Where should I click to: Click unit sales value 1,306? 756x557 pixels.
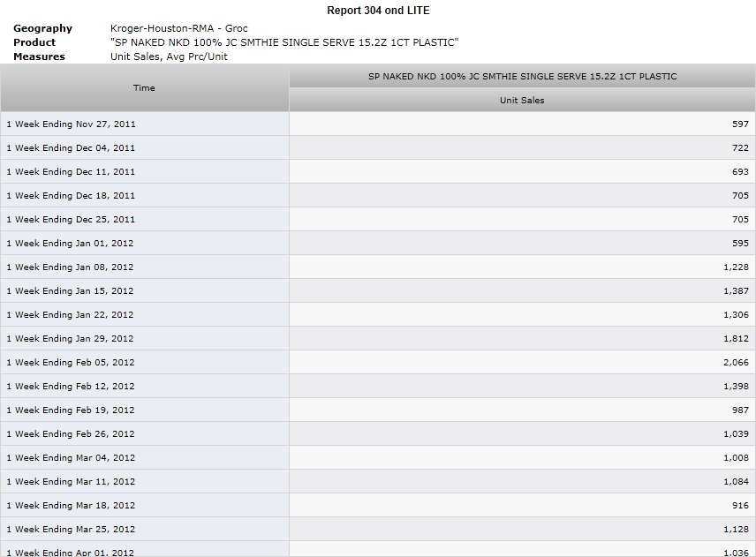click(737, 315)
